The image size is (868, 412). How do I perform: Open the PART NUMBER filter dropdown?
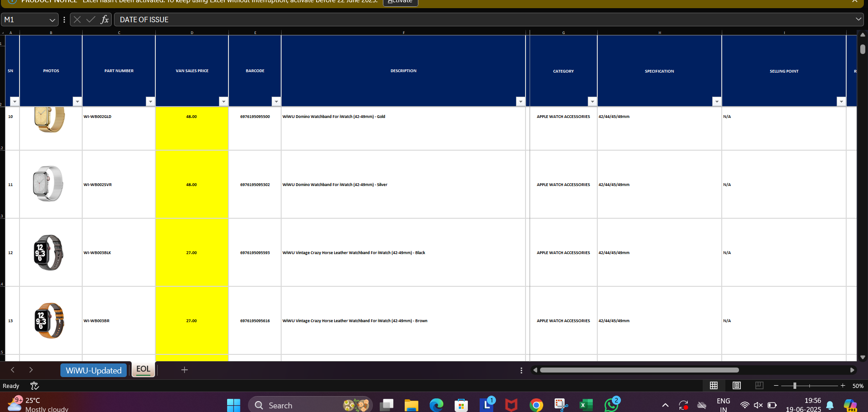150,101
